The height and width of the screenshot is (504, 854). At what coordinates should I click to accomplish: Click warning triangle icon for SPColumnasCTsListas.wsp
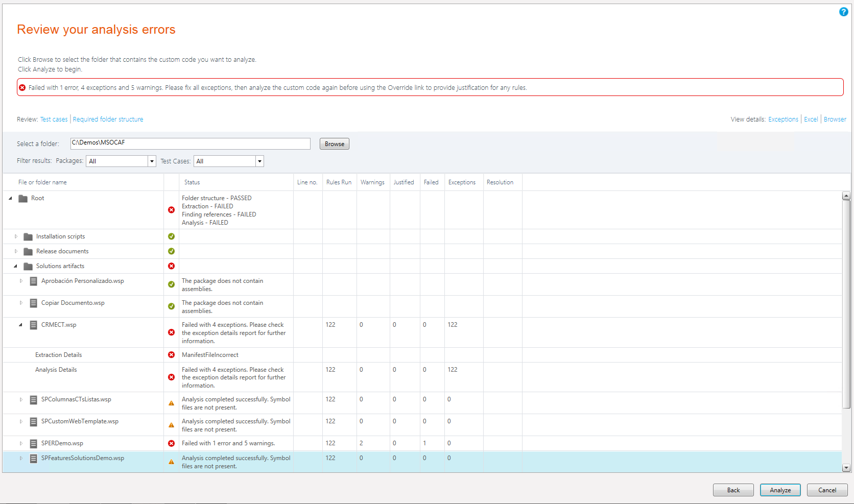tap(172, 403)
